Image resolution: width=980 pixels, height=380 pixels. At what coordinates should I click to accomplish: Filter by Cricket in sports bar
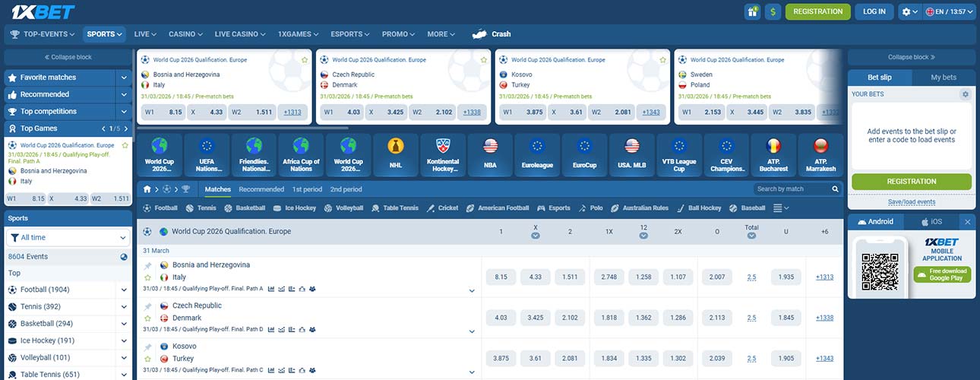(443, 207)
